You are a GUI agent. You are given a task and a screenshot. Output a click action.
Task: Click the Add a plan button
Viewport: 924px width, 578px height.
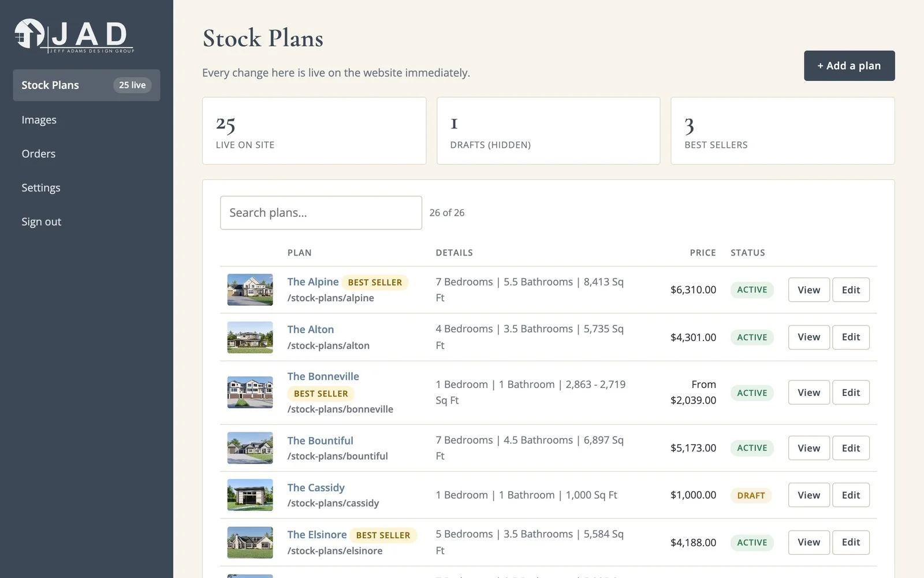tap(849, 66)
